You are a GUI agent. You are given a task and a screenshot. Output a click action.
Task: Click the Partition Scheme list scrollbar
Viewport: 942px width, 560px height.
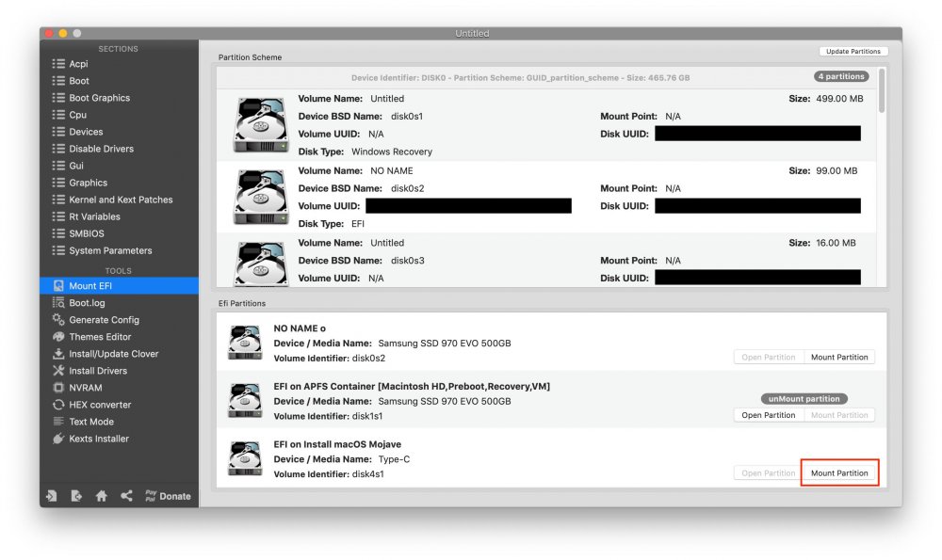[882, 90]
